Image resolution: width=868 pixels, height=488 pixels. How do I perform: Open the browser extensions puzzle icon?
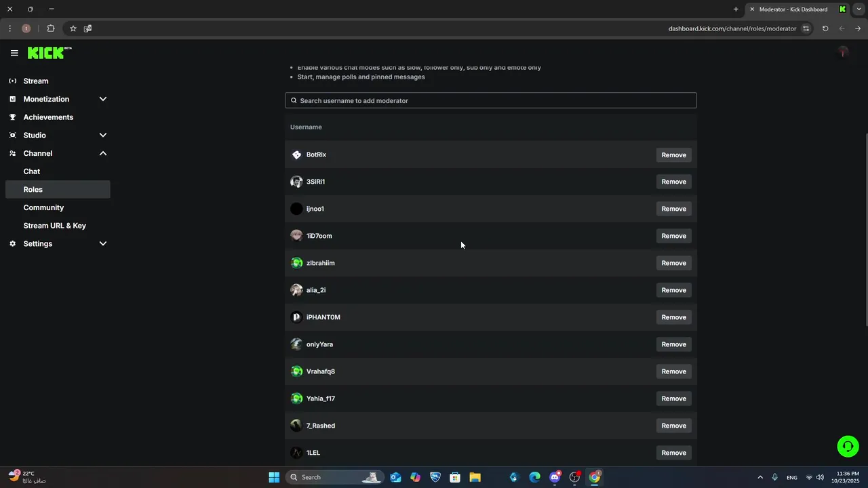[x=51, y=28]
